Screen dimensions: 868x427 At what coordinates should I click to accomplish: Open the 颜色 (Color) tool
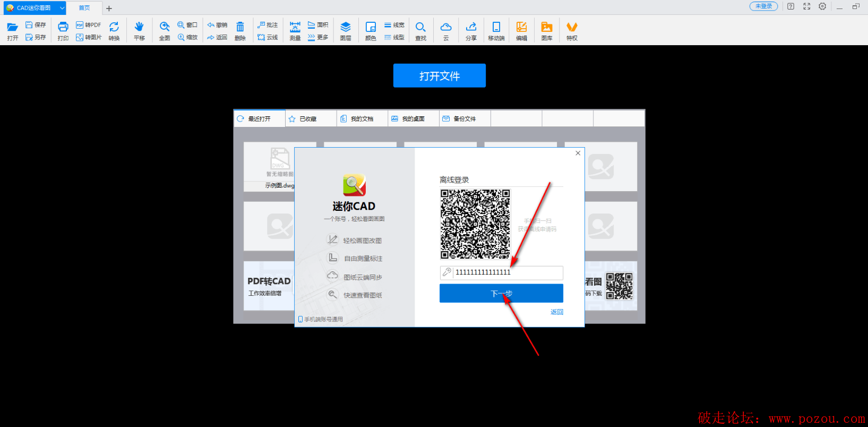[371, 31]
